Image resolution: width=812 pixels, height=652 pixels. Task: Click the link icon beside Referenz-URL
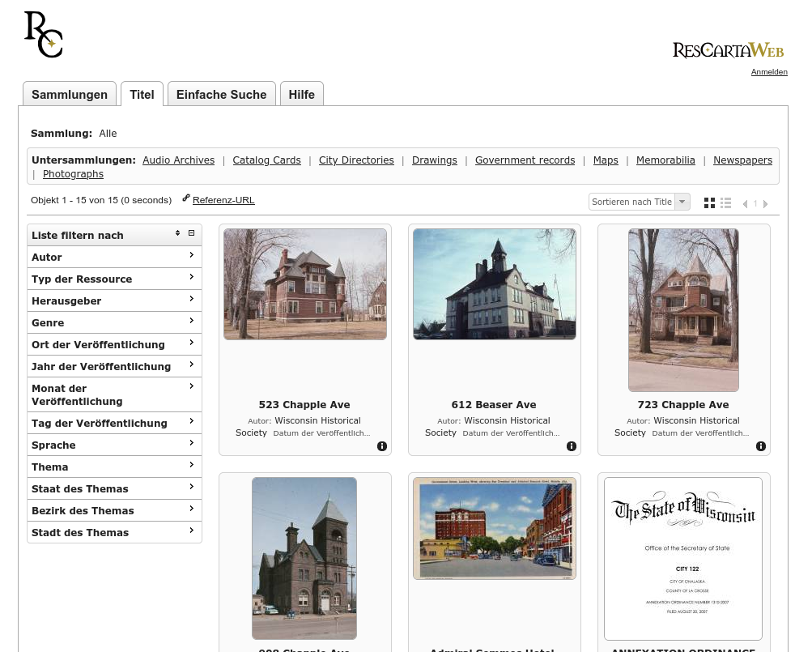coord(186,198)
